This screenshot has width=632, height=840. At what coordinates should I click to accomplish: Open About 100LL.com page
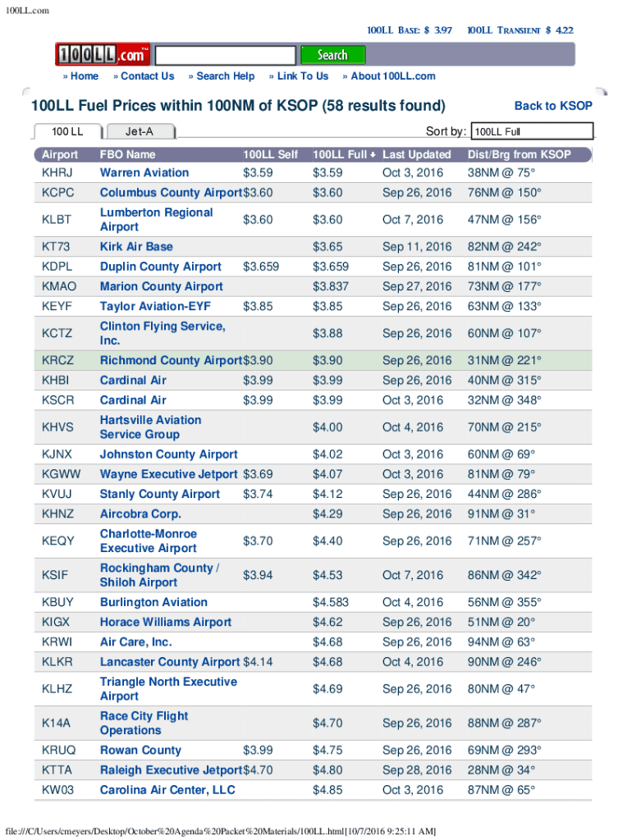click(x=392, y=76)
